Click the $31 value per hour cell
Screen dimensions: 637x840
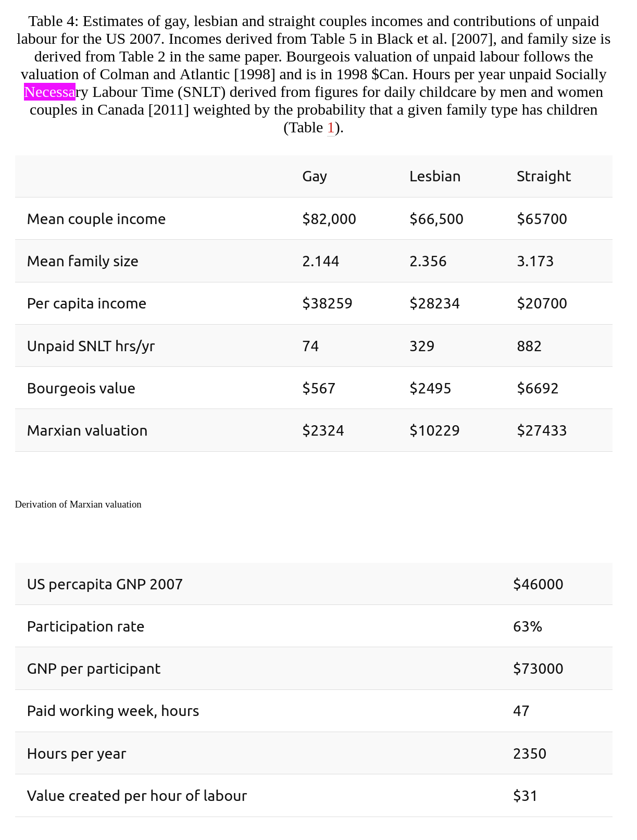(x=525, y=796)
